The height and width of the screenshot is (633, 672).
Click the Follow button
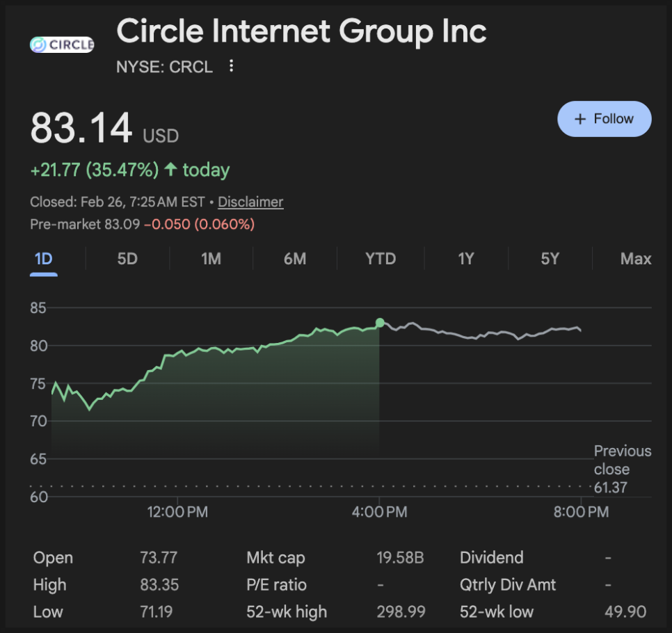604,119
